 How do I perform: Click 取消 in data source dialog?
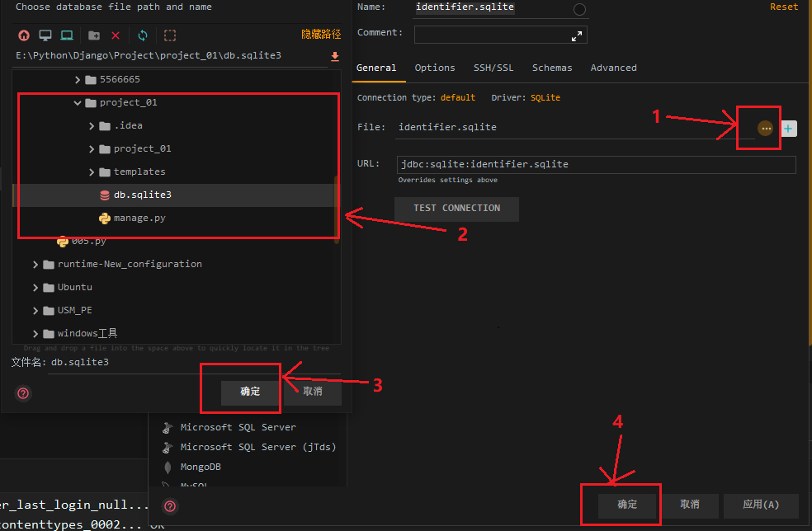(x=689, y=505)
